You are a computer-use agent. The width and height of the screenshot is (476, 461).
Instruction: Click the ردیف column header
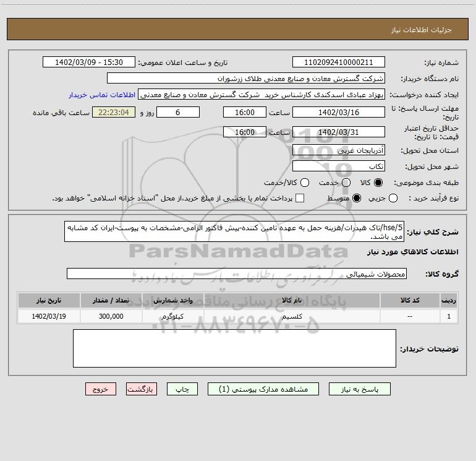(x=449, y=301)
